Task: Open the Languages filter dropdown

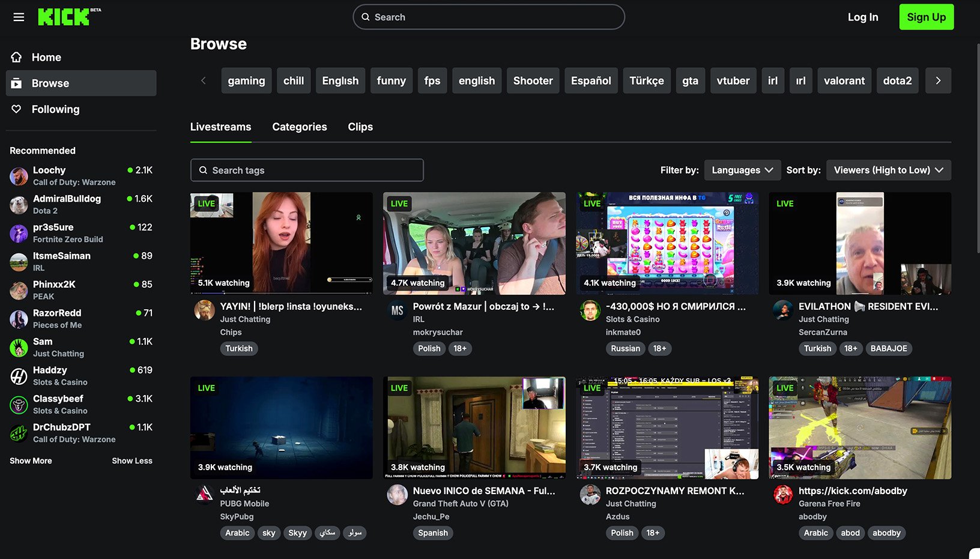Action: click(742, 170)
